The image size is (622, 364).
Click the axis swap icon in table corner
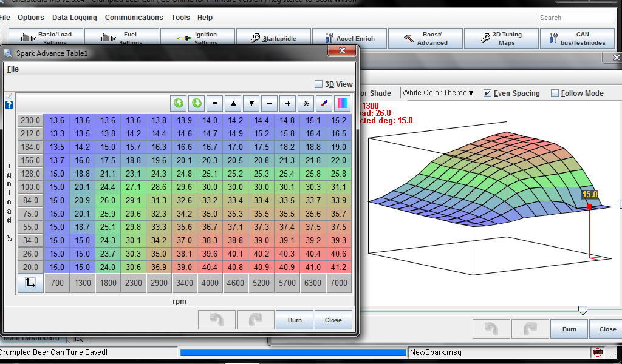click(x=30, y=283)
